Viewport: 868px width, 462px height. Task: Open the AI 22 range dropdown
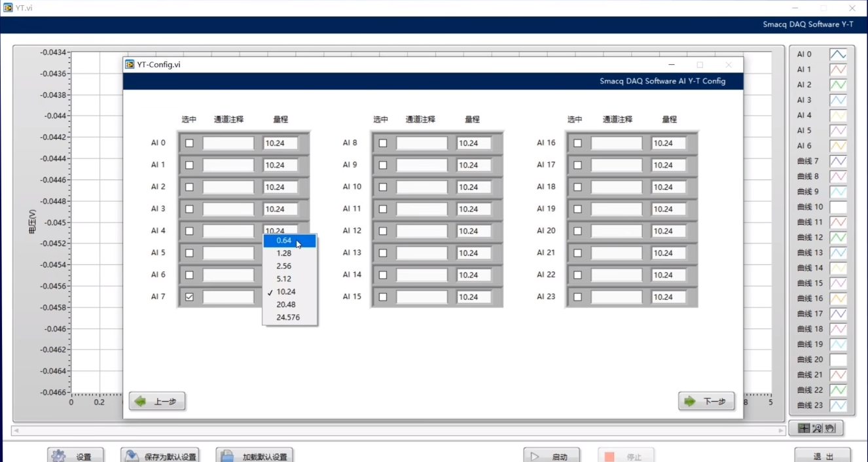click(x=668, y=275)
